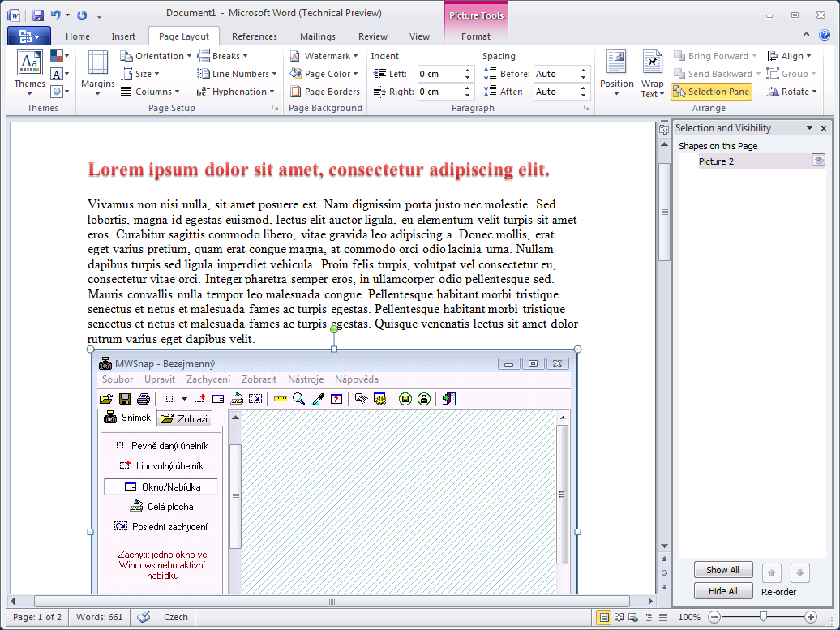
Task: Switch to the Review tab
Action: (373, 36)
